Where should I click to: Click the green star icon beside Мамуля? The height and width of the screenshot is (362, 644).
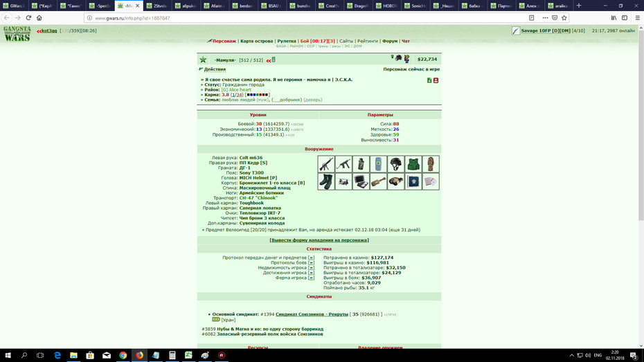coord(204,60)
